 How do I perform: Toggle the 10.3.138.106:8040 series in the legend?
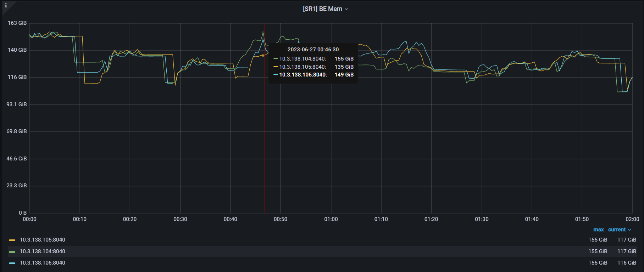click(42, 263)
